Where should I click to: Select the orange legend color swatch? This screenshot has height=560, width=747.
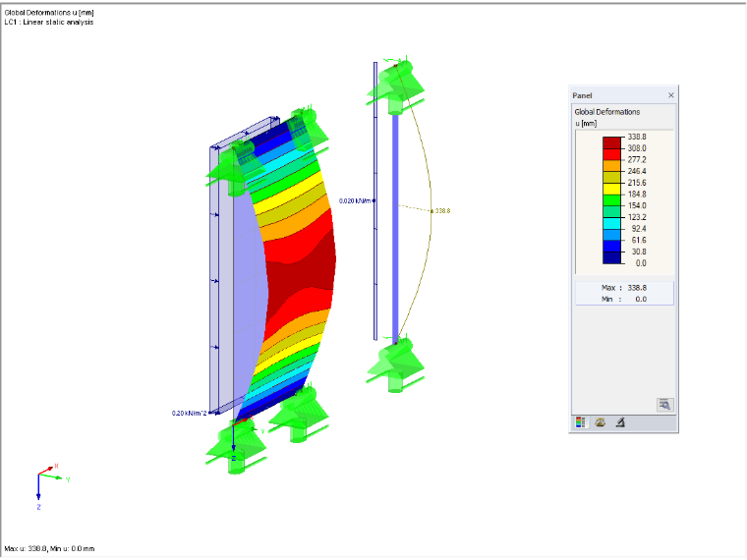tap(611, 165)
